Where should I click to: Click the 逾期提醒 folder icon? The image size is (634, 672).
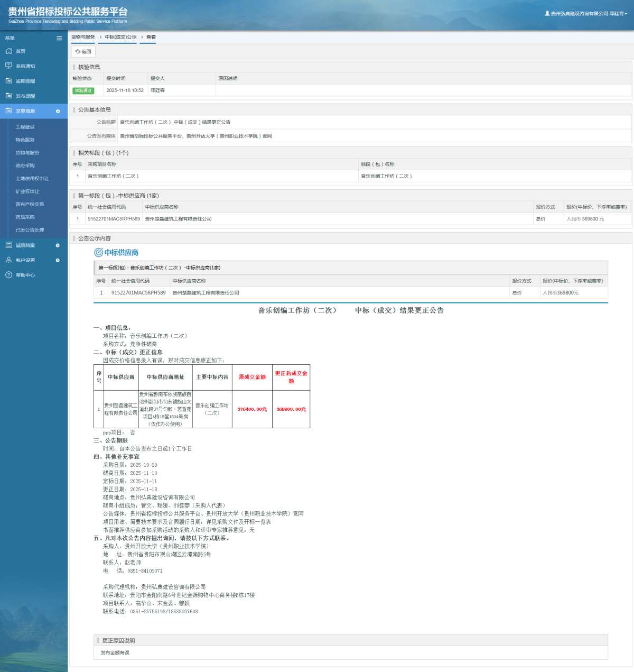[x=8, y=81]
